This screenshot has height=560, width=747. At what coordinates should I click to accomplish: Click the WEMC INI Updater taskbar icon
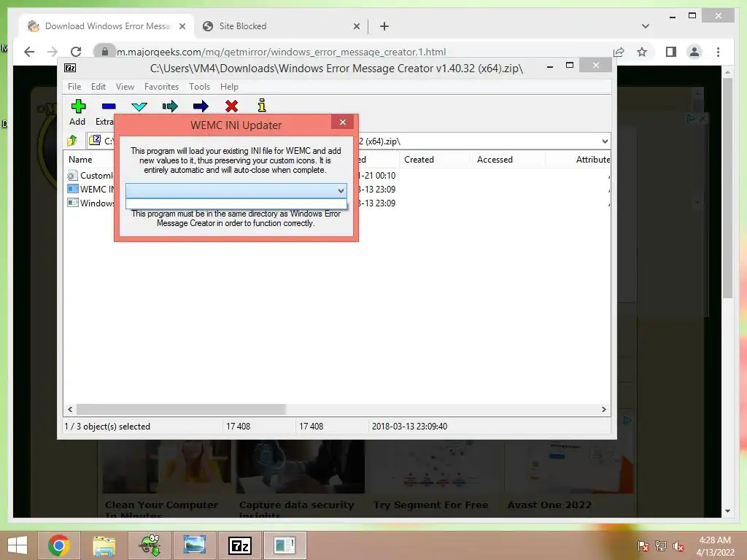pyautogui.click(x=285, y=545)
